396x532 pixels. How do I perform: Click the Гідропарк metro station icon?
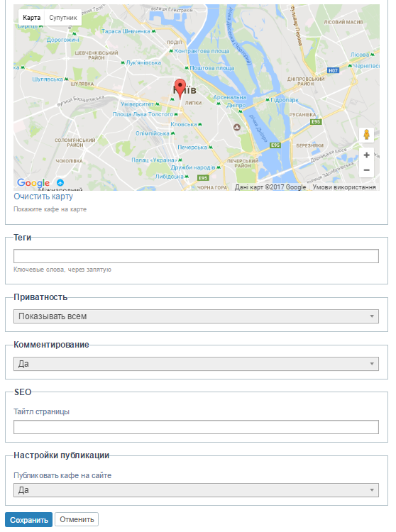(268, 100)
